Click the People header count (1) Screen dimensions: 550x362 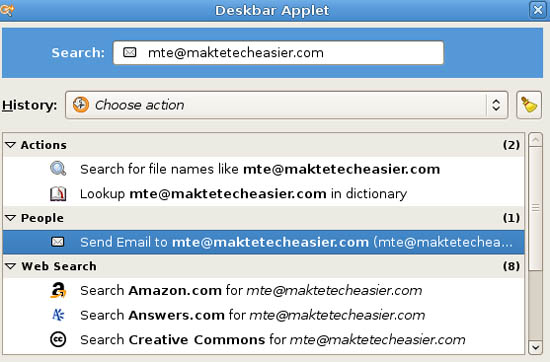(x=511, y=218)
